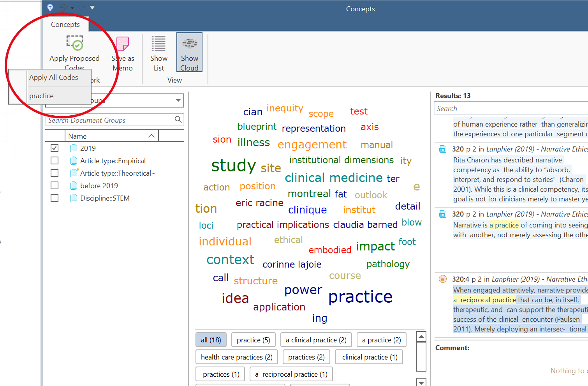Open the quick access toolbar customize arrow

[92, 7]
